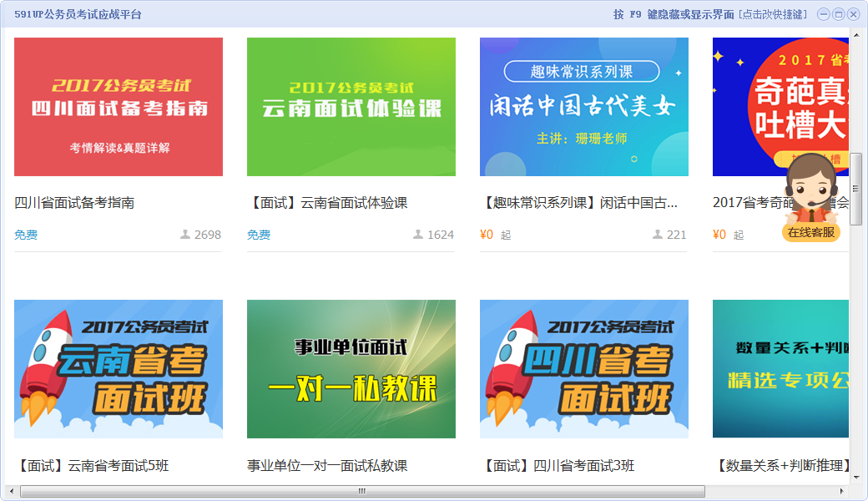Click the 在线客服 label button
This screenshot has height=501, width=868.
[x=811, y=233]
